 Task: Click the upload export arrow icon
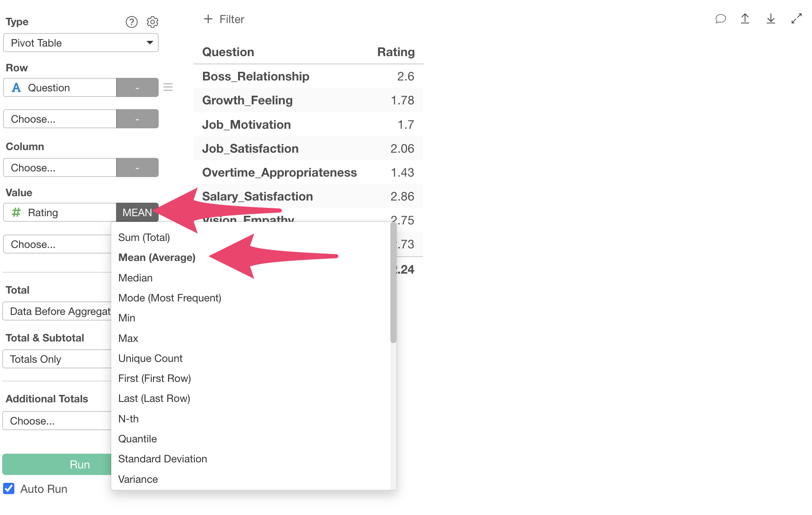[745, 19]
